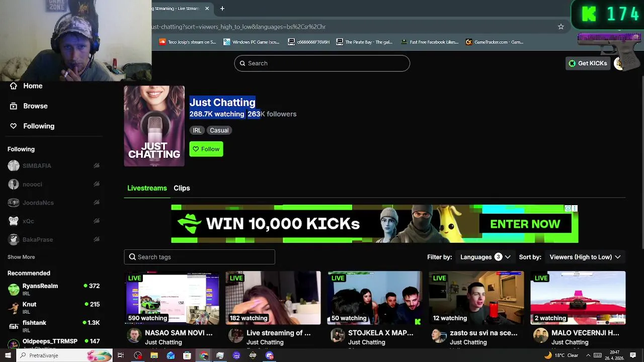Open a new browser tab with plus

[x=222, y=8]
